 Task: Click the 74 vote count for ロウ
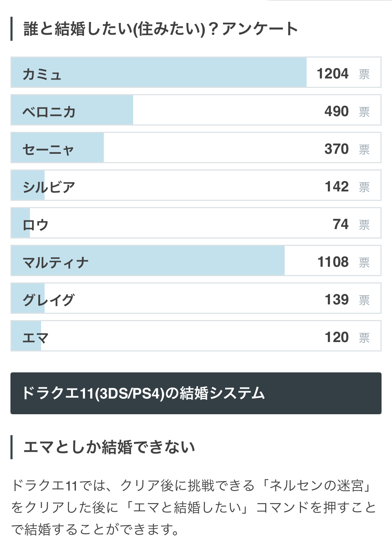(x=340, y=224)
